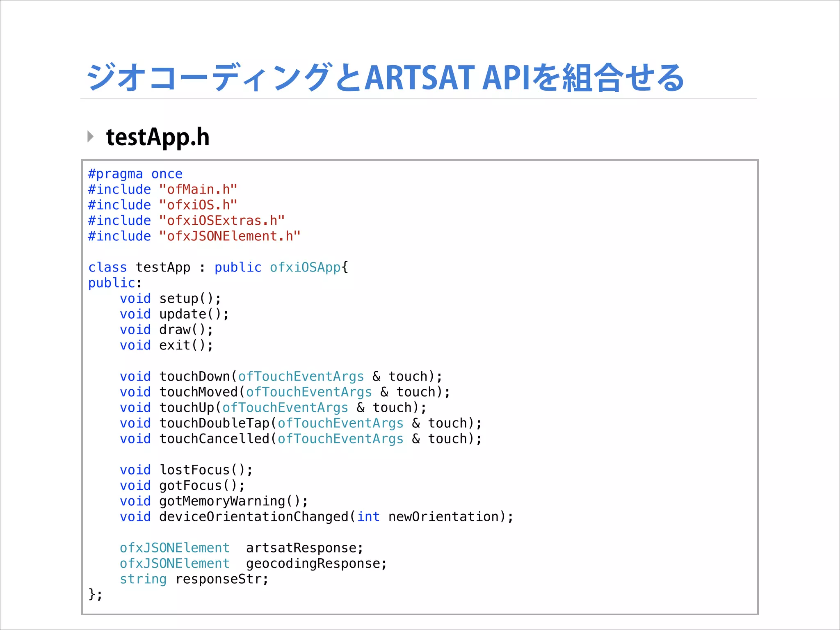Viewport: 840px width, 630px height.
Task: Click the '#pragma once' line
Action: (x=135, y=174)
